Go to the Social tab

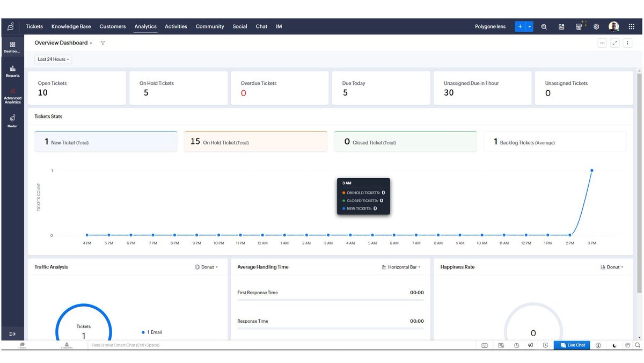pos(240,26)
